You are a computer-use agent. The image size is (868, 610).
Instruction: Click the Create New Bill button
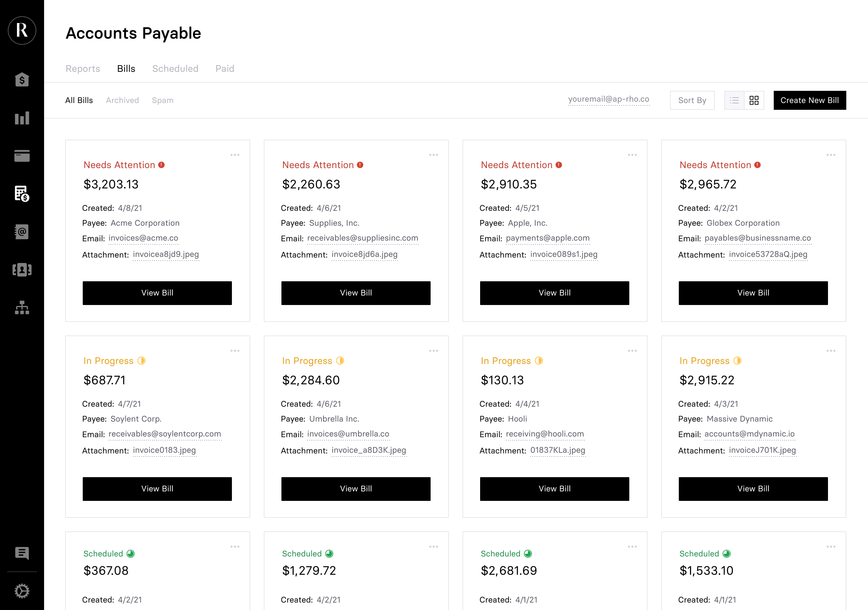809,100
